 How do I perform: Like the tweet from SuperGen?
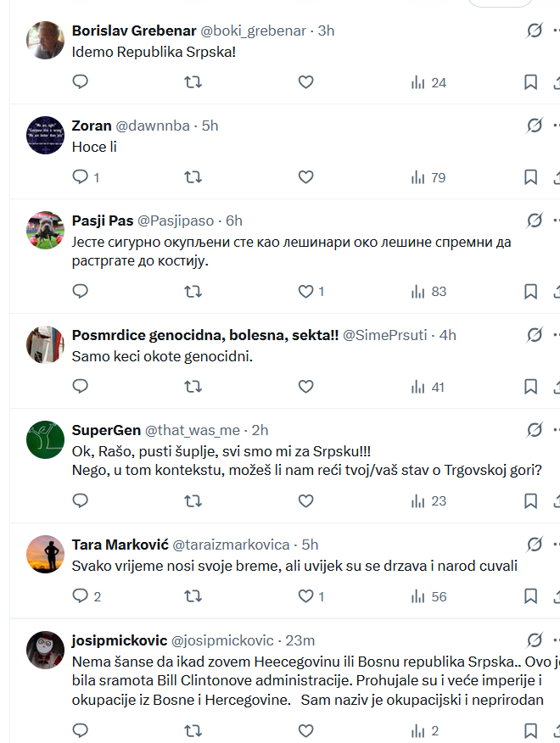click(x=306, y=501)
